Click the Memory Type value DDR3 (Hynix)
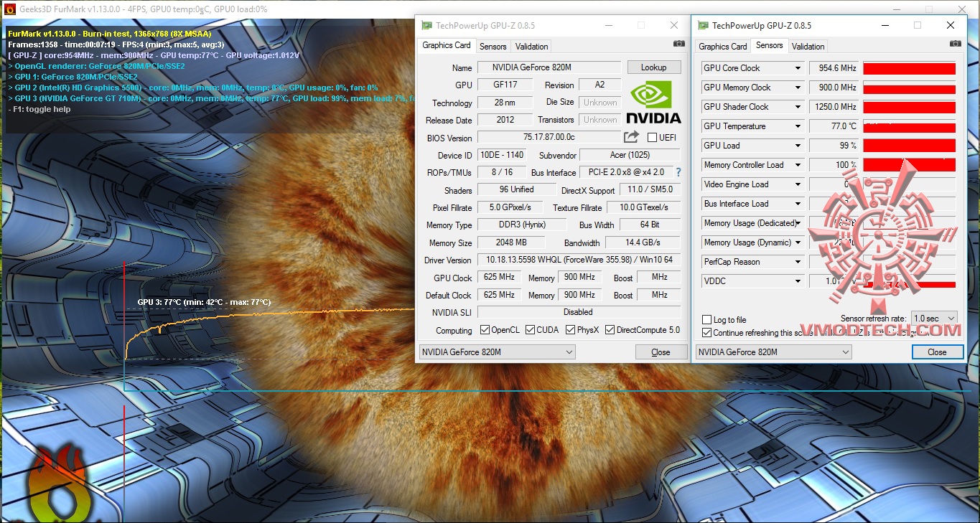The height and width of the screenshot is (523, 980). click(x=521, y=225)
